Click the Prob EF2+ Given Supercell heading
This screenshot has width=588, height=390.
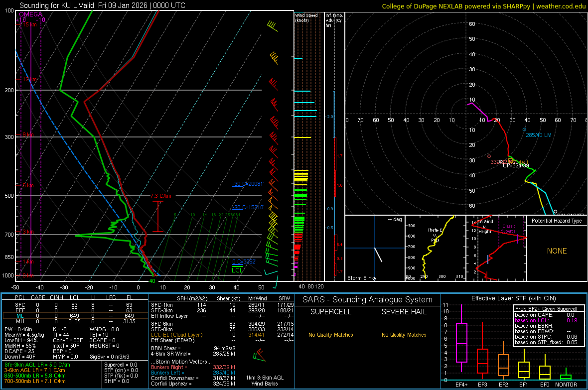(x=546, y=309)
